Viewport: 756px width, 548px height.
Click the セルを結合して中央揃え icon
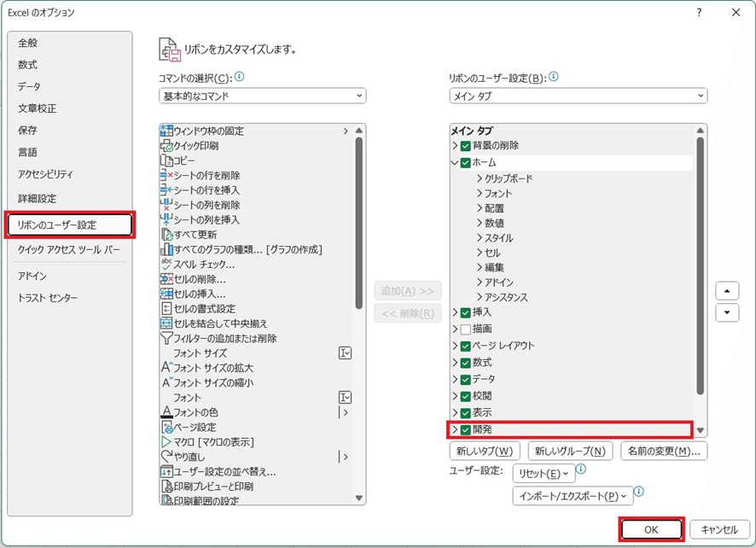pyautogui.click(x=166, y=324)
